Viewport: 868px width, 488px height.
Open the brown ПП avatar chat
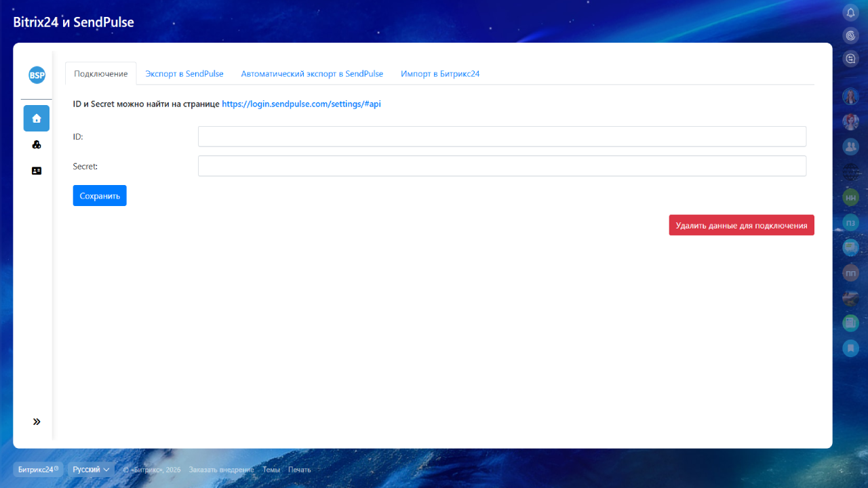850,273
